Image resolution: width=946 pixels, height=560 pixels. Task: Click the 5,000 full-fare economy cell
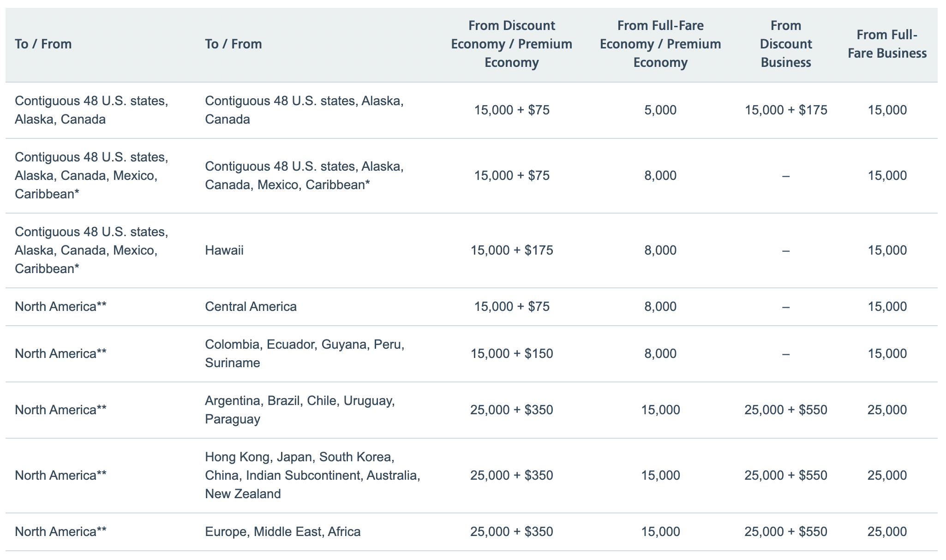[x=660, y=110]
